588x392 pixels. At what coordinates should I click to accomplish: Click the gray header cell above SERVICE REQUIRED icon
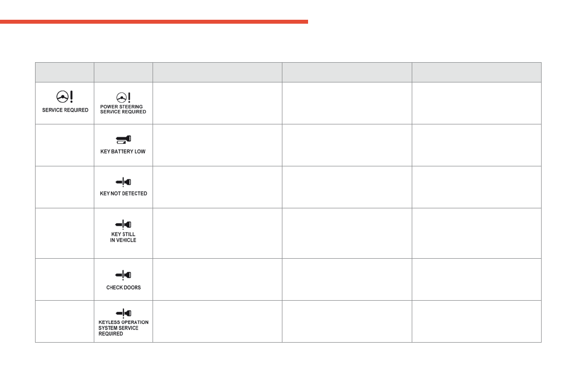65,72
